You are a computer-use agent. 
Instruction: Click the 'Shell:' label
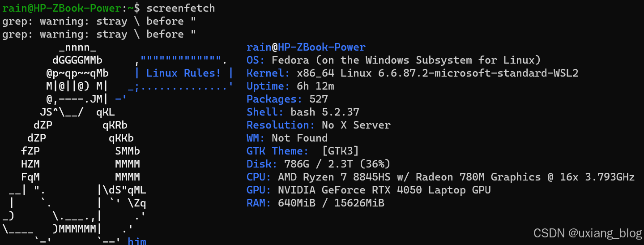pyautogui.click(x=265, y=112)
